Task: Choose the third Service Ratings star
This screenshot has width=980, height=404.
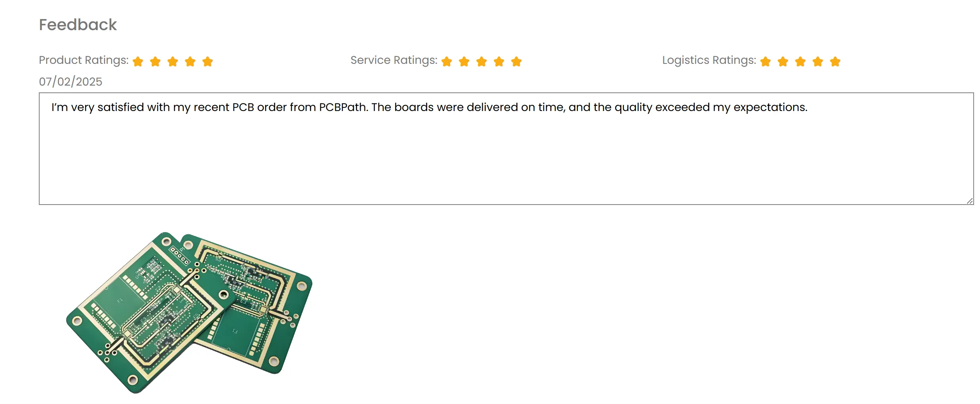Action: click(481, 61)
